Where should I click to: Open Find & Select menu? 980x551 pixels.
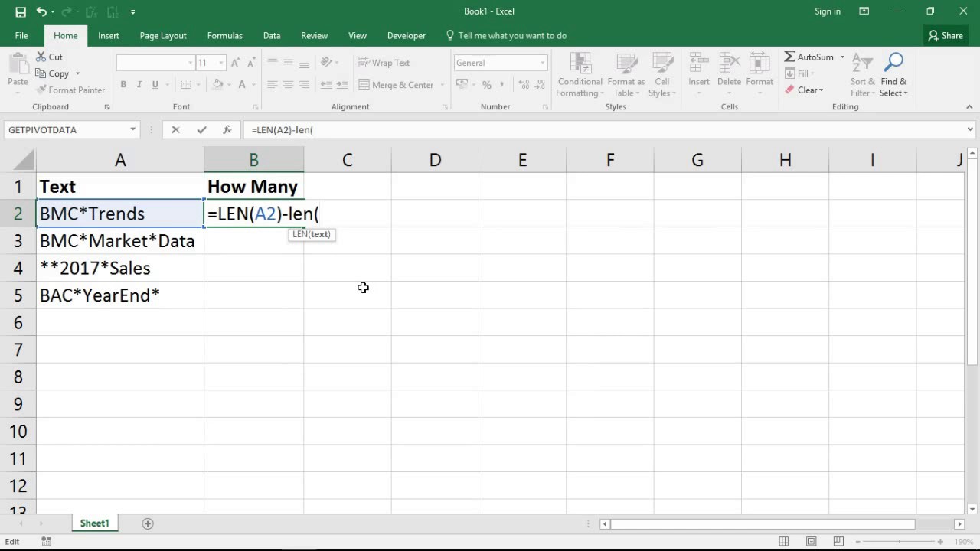tap(893, 75)
